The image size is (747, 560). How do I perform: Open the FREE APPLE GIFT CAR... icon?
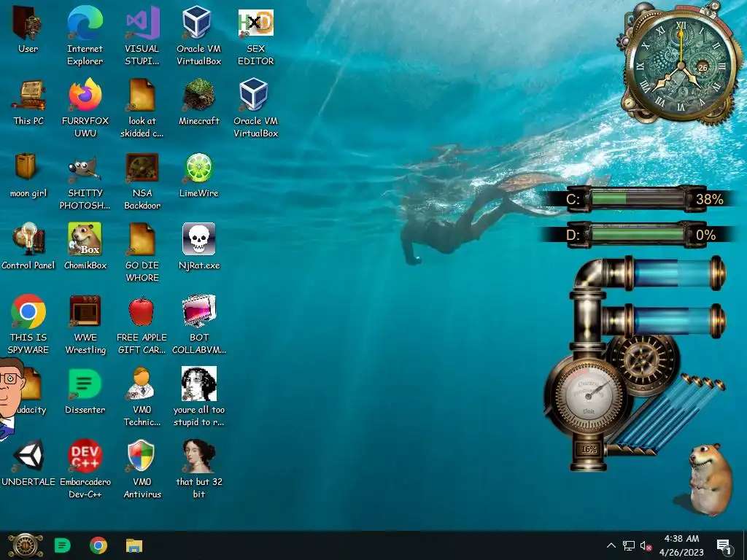pyautogui.click(x=142, y=324)
